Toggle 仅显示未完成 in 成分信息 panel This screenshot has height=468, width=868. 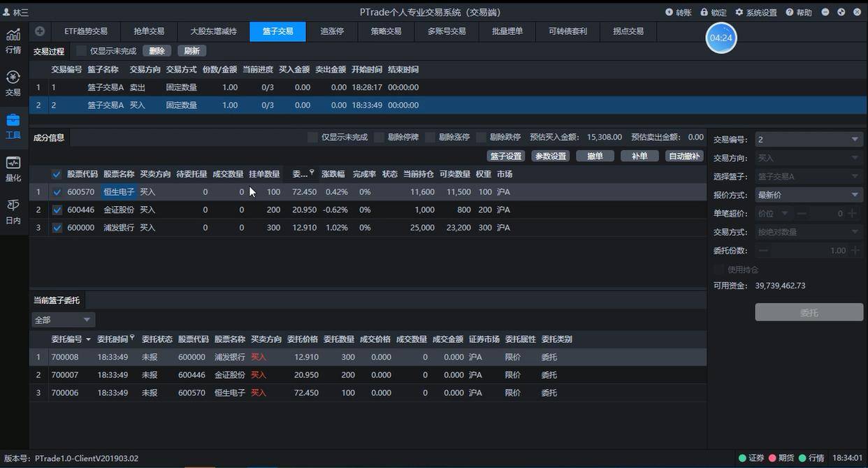pyautogui.click(x=312, y=137)
